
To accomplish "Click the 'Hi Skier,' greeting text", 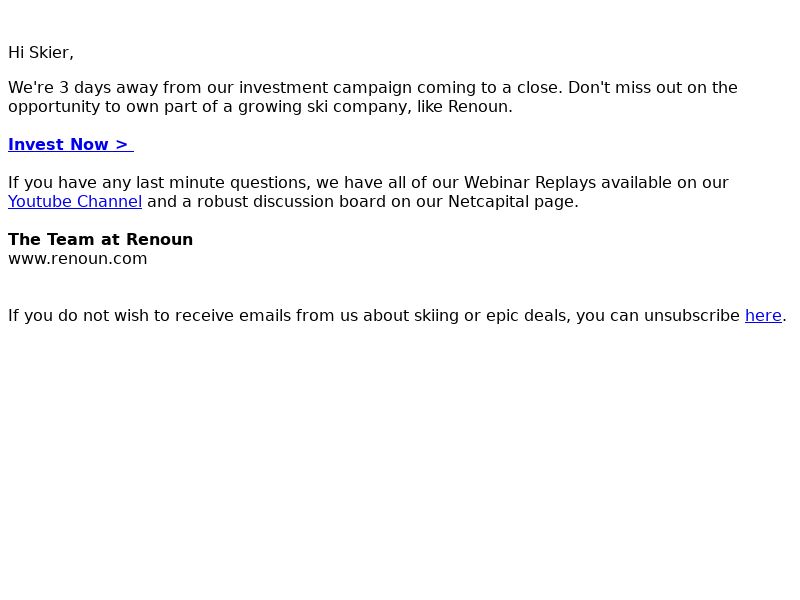I will coord(41,52).
